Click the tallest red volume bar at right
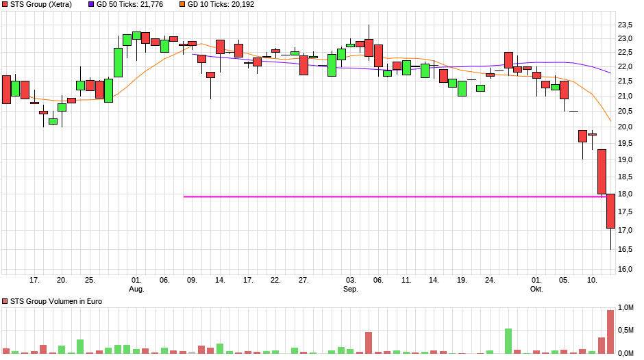The image size is (644, 360). [x=610, y=332]
